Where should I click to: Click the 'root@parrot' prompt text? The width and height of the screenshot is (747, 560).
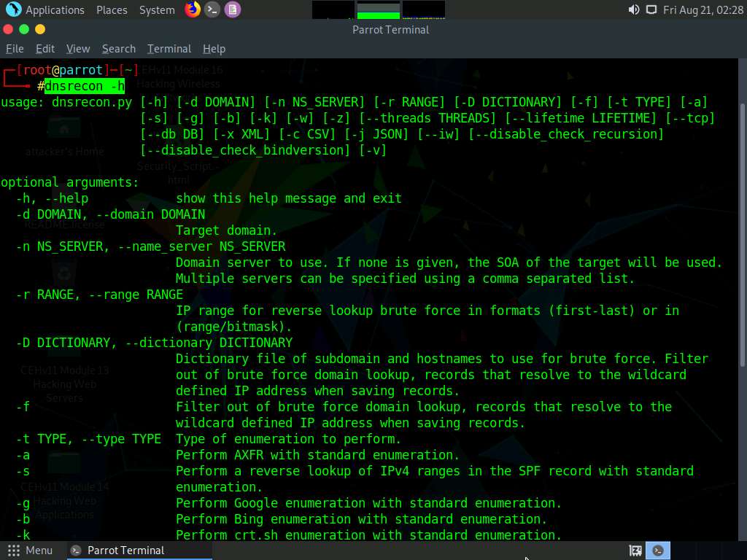coord(63,71)
